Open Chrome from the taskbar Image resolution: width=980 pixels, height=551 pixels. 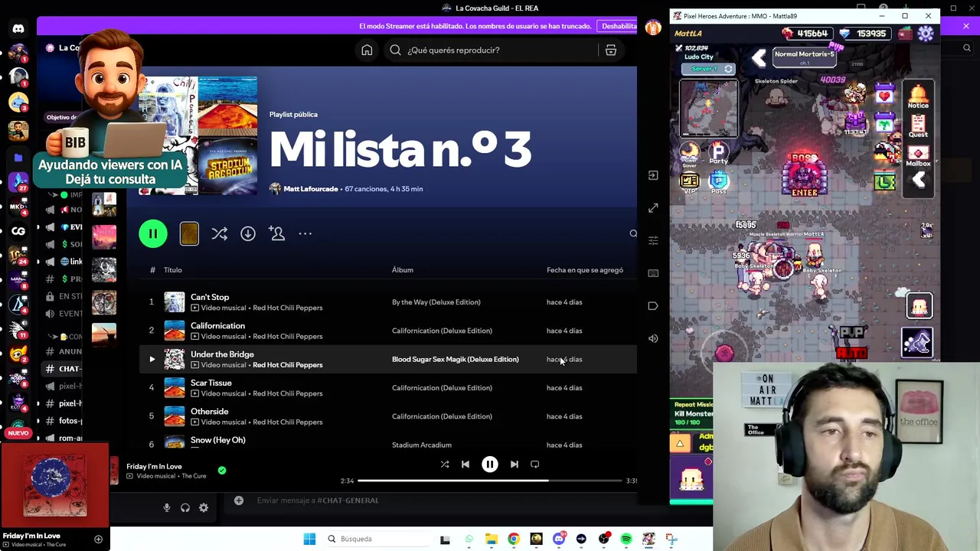(514, 539)
